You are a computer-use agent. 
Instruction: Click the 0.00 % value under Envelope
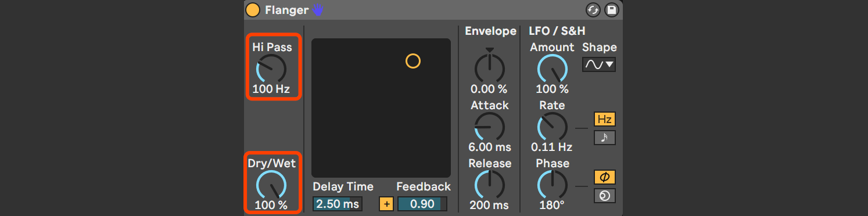tap(489, 89)
